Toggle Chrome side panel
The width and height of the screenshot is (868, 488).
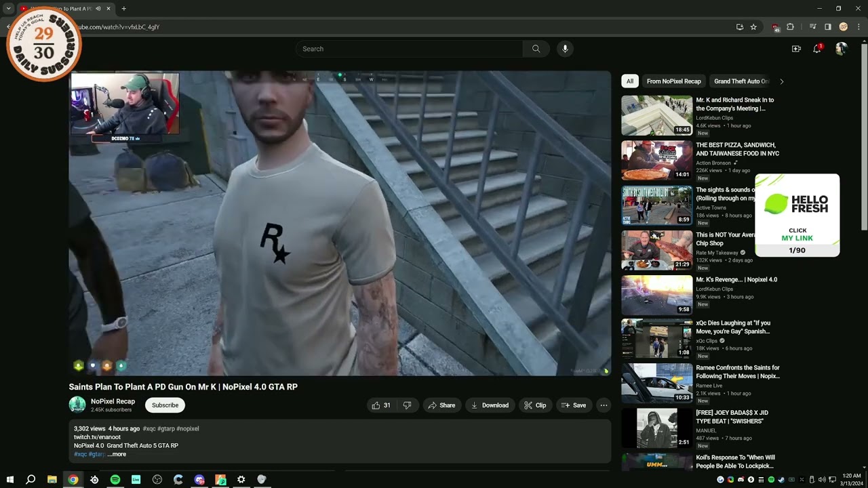point(827,27)
